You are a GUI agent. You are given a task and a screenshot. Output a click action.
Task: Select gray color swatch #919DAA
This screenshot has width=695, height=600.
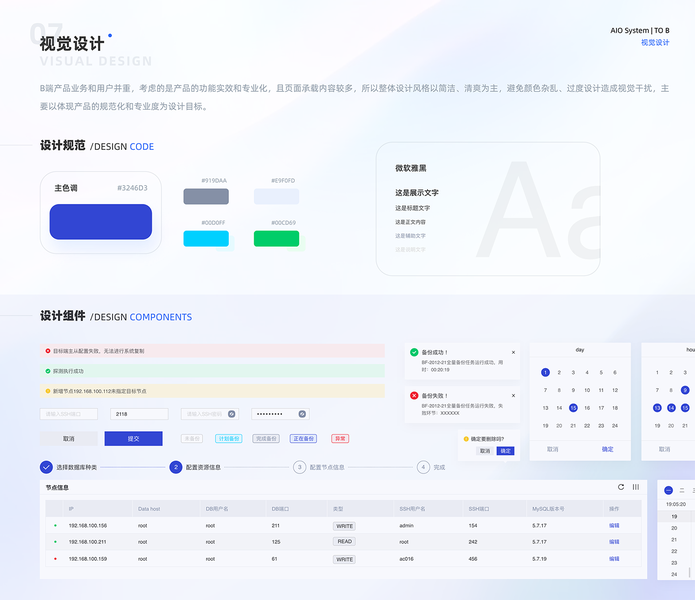(206, 196)
